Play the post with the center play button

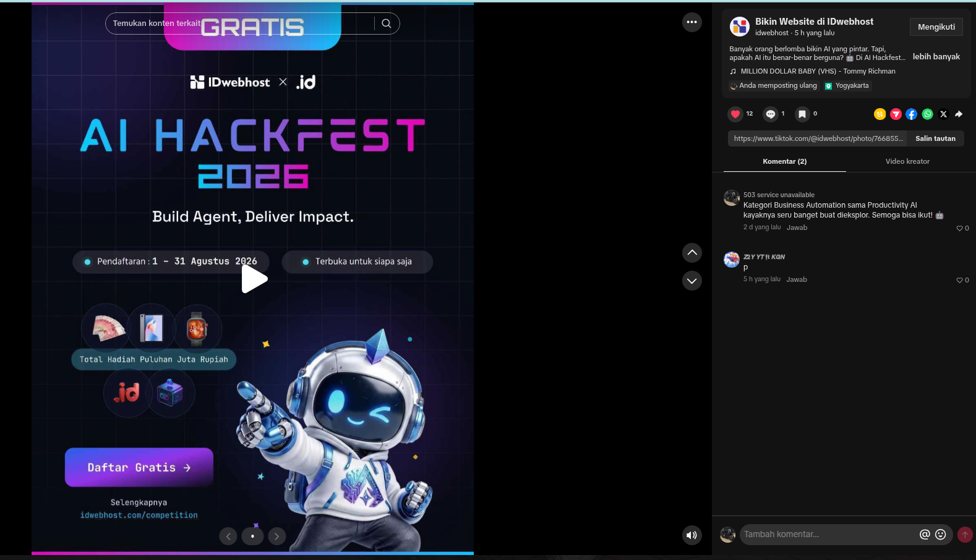254,279
